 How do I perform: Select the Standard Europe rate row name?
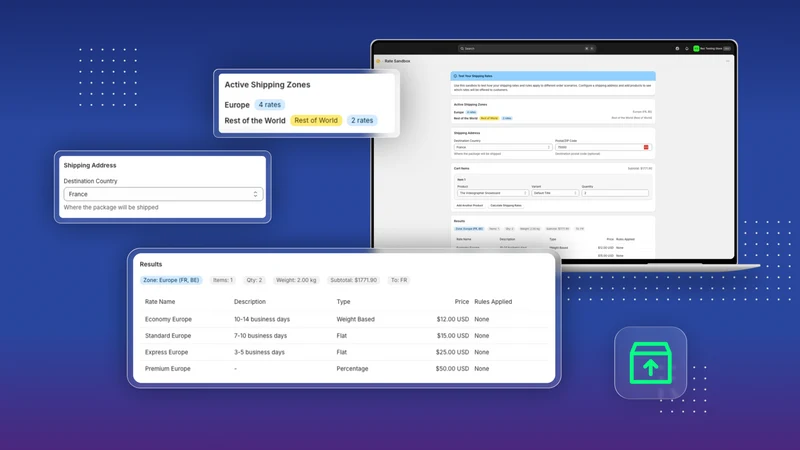[x=168, y=336]
